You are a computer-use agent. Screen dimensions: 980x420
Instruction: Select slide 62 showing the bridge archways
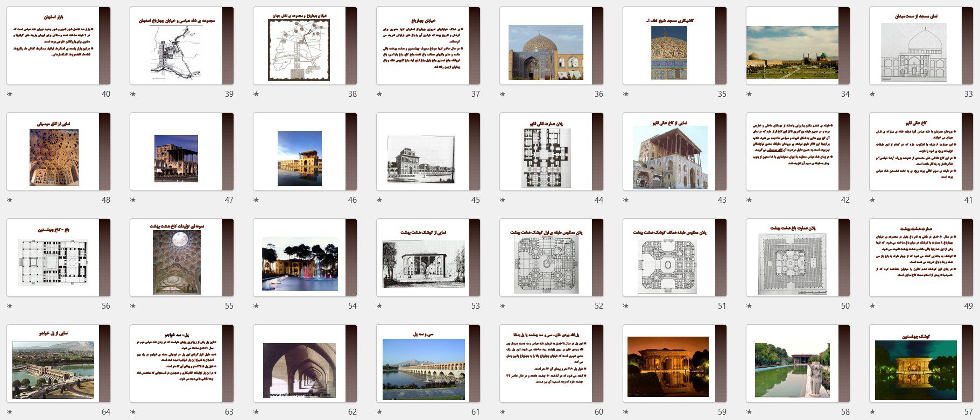pyautogui.click(x=305, y=364)
